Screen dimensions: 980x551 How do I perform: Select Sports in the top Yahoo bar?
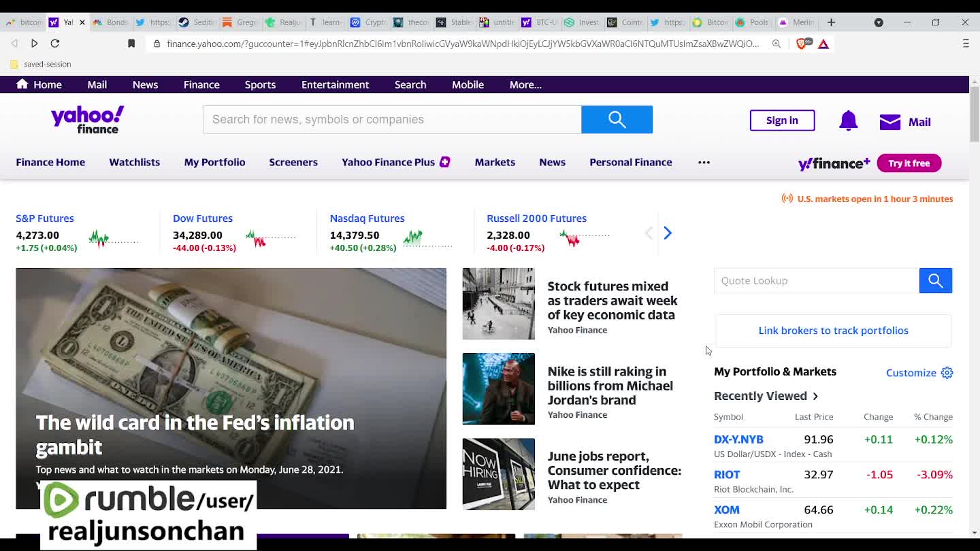(x=260, y=84)
